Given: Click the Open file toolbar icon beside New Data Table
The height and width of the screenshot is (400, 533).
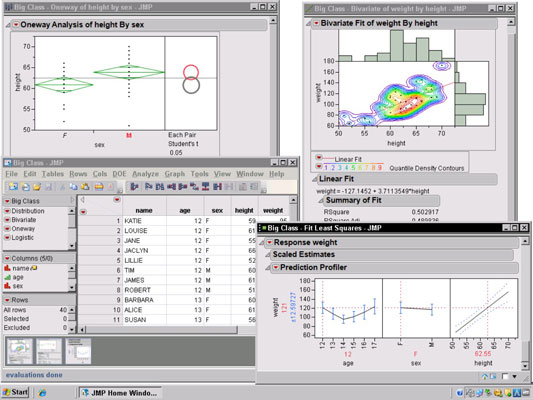Looking at the screenshot, I should point(25,186).
